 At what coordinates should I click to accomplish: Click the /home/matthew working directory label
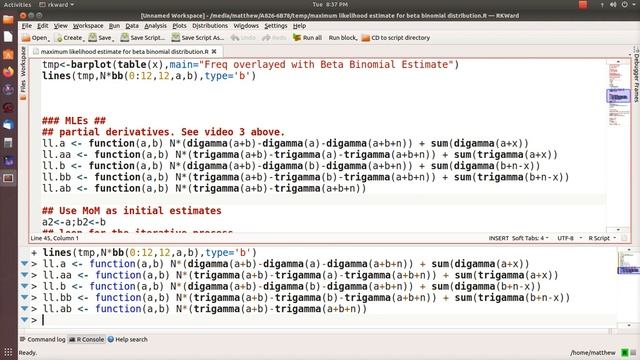(593, 353)
